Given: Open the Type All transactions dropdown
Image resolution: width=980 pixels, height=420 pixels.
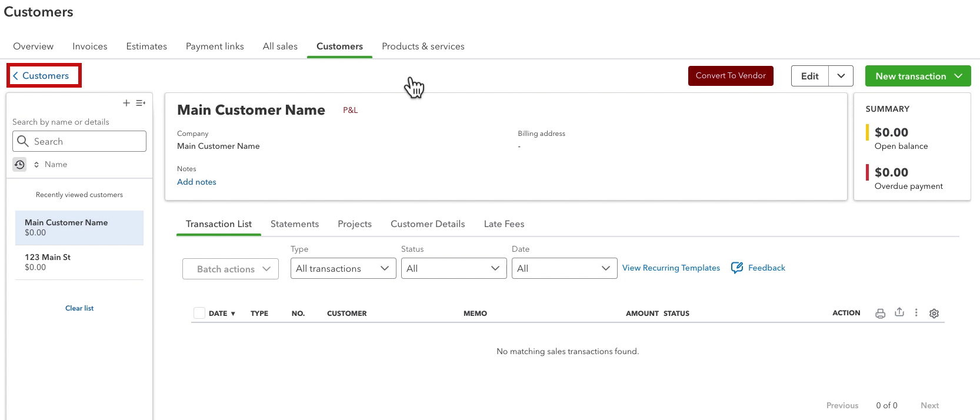Looking at the screenshot, I should point(344,268).
